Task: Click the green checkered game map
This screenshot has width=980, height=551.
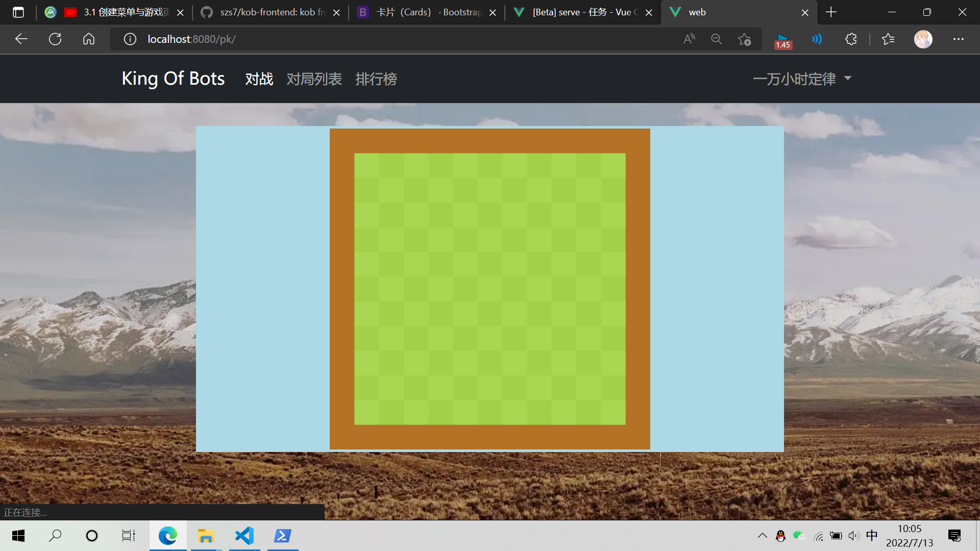Action: point(490,289)
